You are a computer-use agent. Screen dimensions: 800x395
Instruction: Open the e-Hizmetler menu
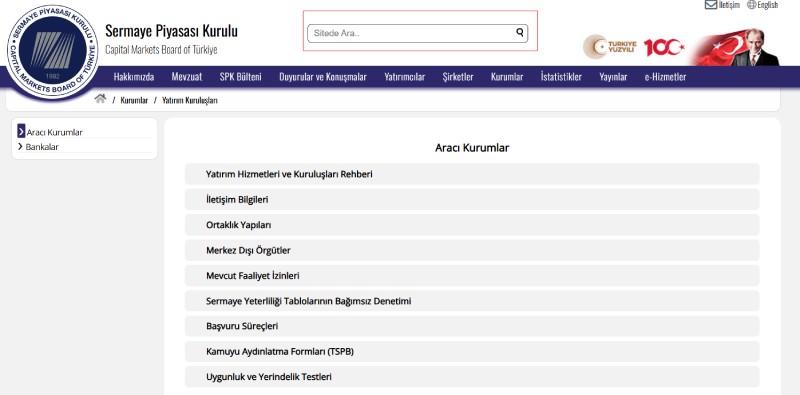coord(665,77)
